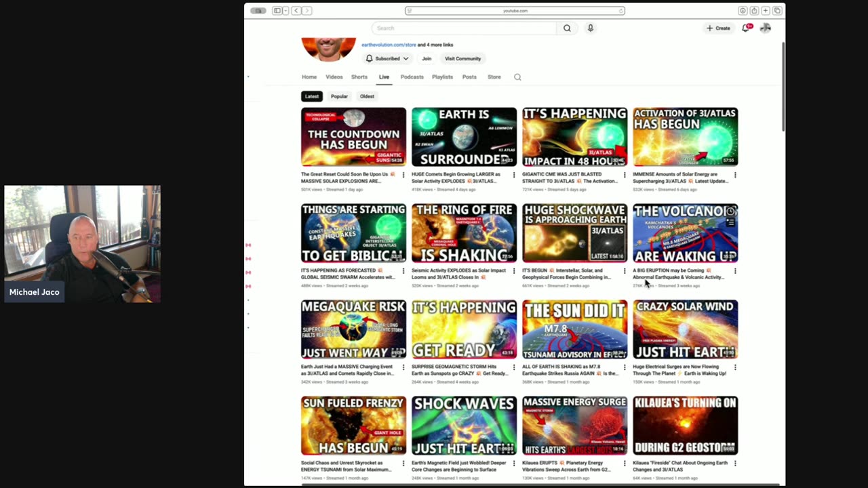Screen dimensions: 868x488
Task: Click the Visit Community button
Action: tap(462, 58)
